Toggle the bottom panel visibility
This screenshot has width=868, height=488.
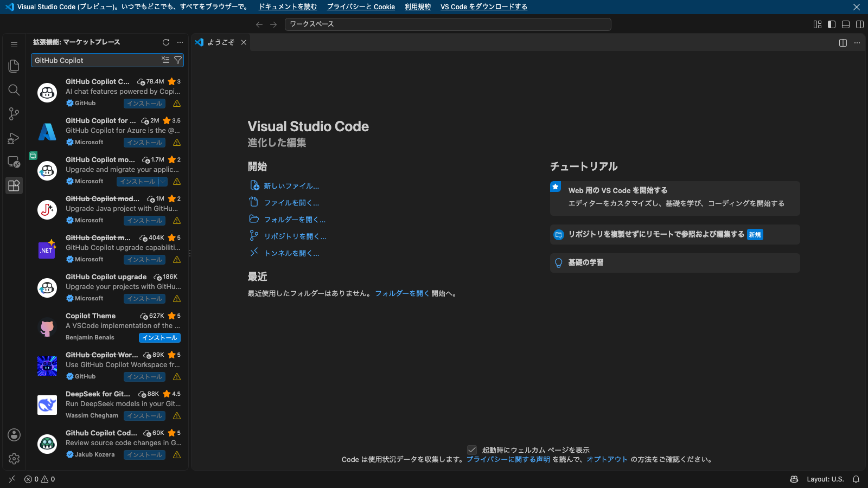pyautogui.click(x=846, y=24)
